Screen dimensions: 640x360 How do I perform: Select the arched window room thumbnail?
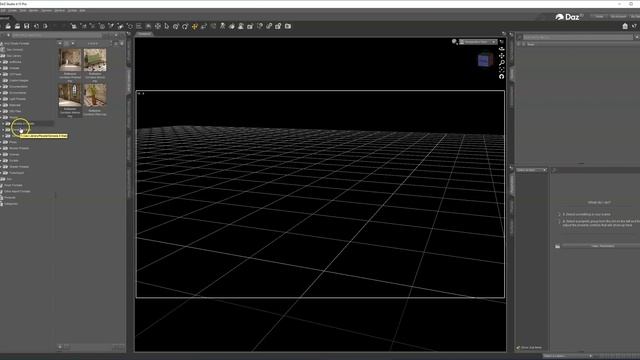click(x=70, y=96)
